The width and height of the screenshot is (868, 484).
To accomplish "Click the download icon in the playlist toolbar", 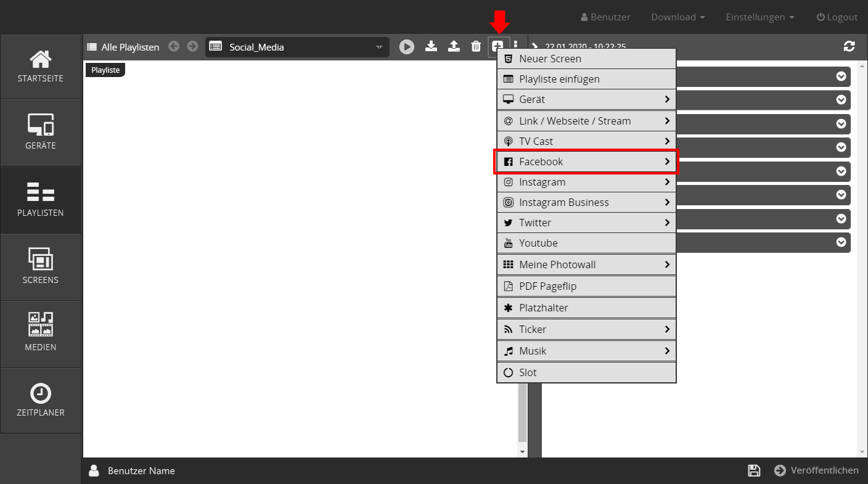I will pos(432,46).
